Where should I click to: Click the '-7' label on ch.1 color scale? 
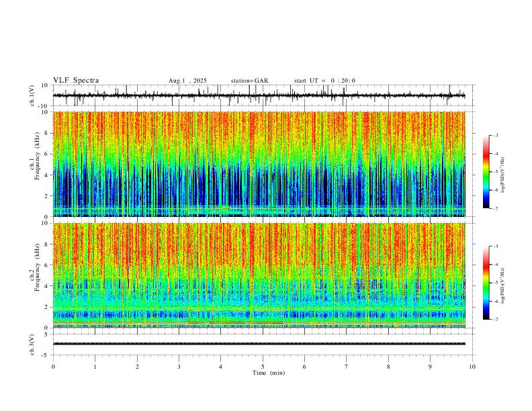point(496,209)
